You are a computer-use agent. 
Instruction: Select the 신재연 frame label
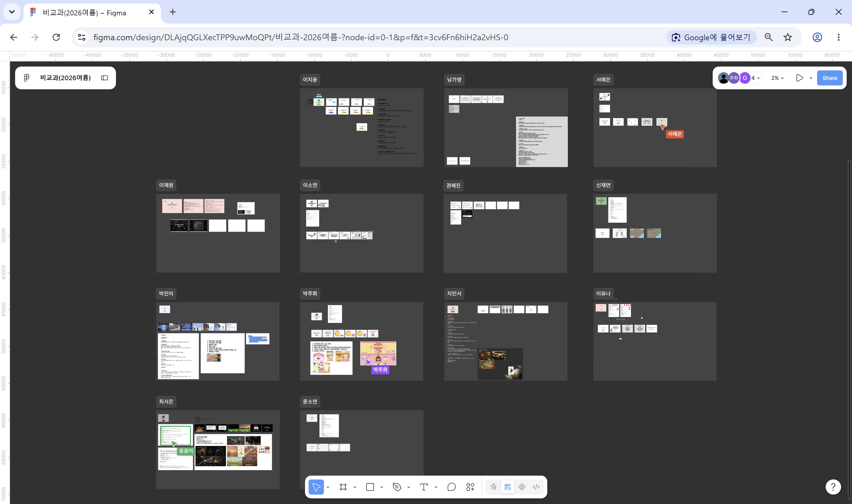click(x=603, y=185)
